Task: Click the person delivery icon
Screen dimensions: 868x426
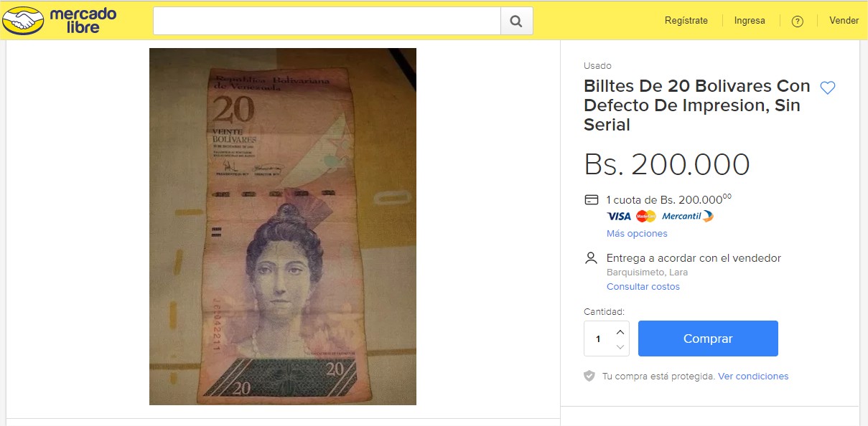Action: (591, 257)
